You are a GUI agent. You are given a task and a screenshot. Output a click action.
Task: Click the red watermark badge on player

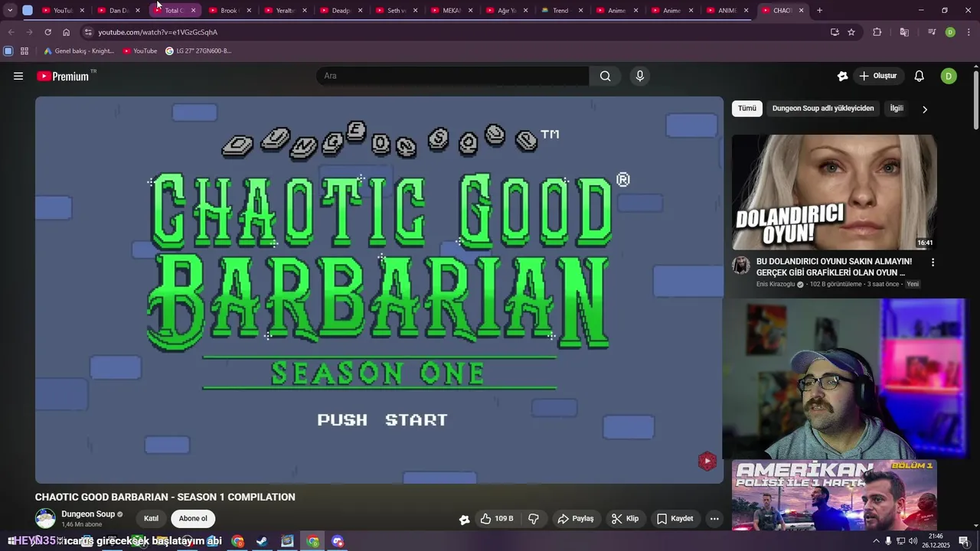707,461
